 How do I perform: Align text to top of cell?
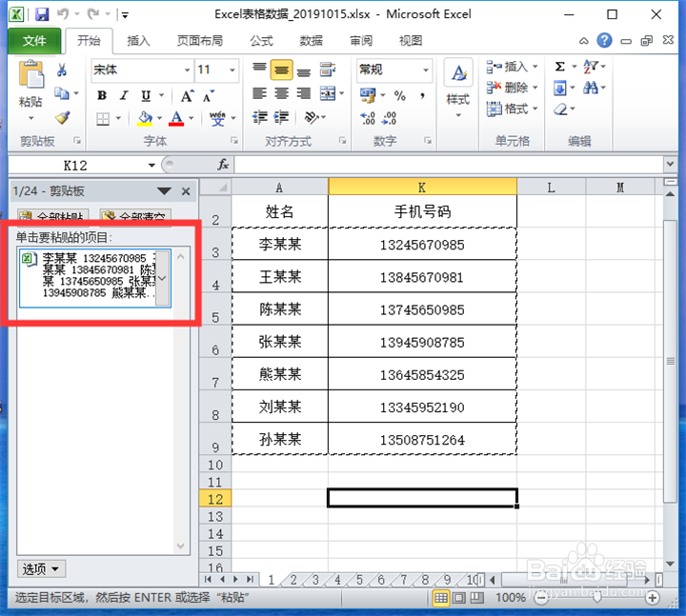tap(259, 69)
